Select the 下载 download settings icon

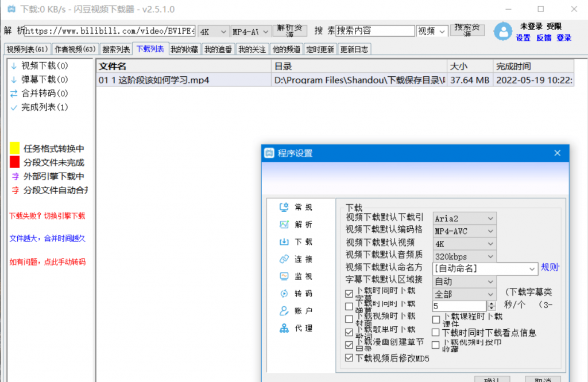[x=284, y=241]
